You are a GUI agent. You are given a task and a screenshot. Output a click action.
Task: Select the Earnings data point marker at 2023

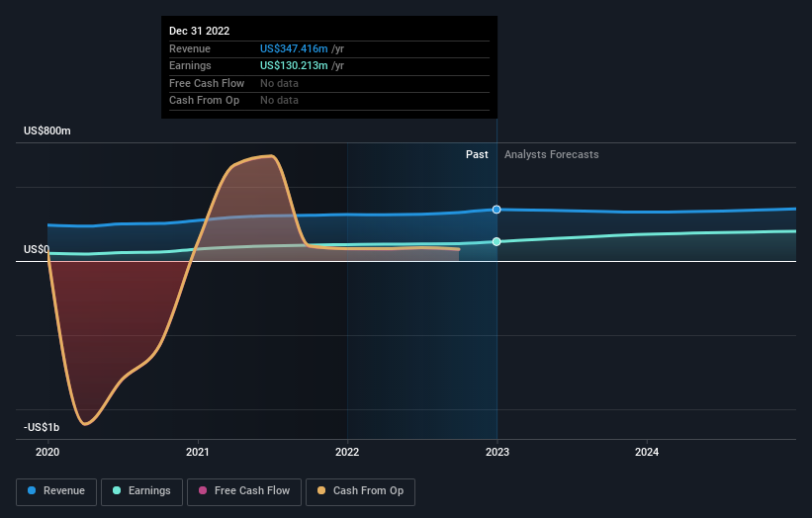tap(496, 241)
